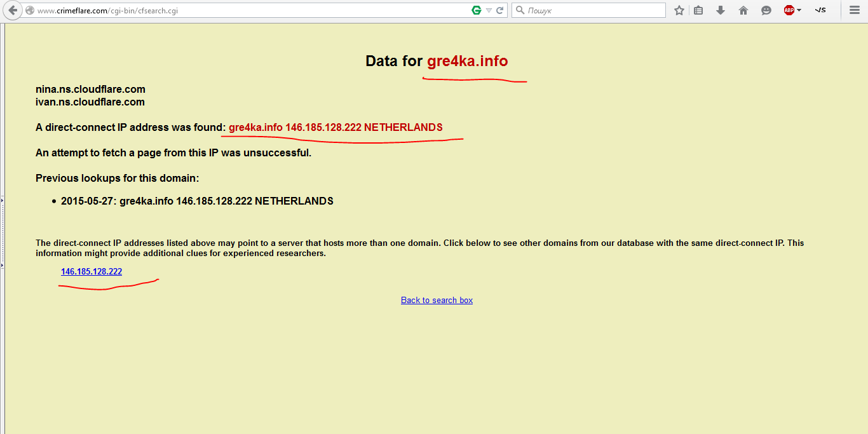This screenshot has width=868, height=434.
Task: Open the Firefox hamburger menu
Action: (855, 10)
